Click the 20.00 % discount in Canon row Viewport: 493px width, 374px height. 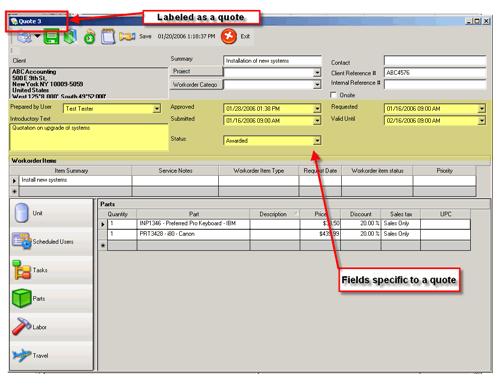[x=360, y=234]
